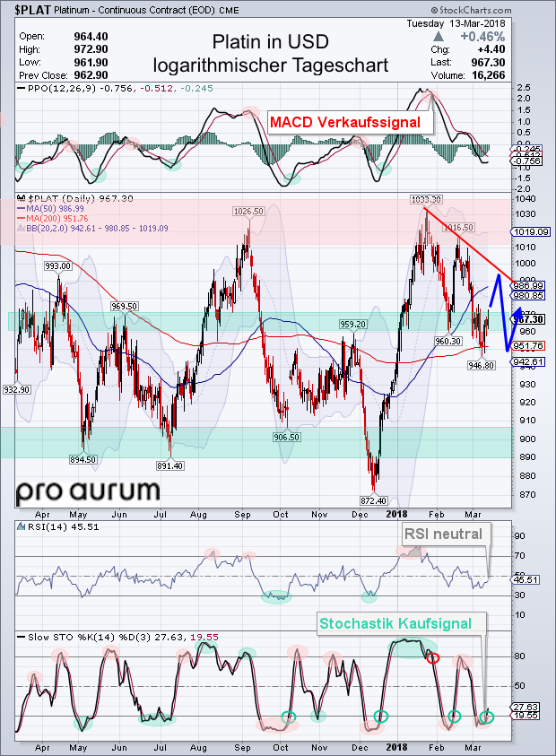The image size is (556, 756).
Task: Select the blue arrow pointing at 967.30
Action: [517, 317]
